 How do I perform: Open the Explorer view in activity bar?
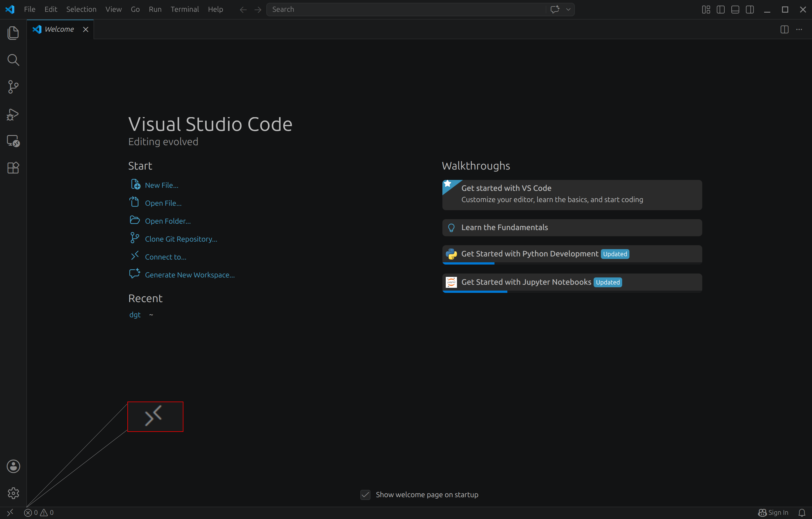[13, 33]
